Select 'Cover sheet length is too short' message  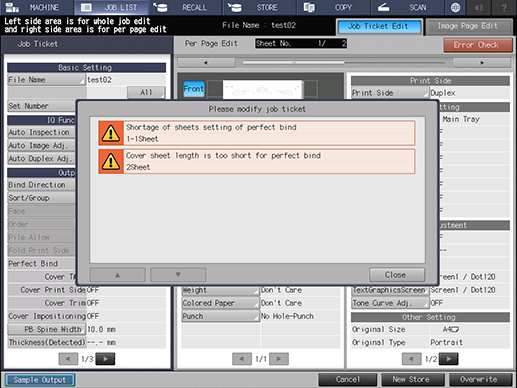[x=257, y=162]
